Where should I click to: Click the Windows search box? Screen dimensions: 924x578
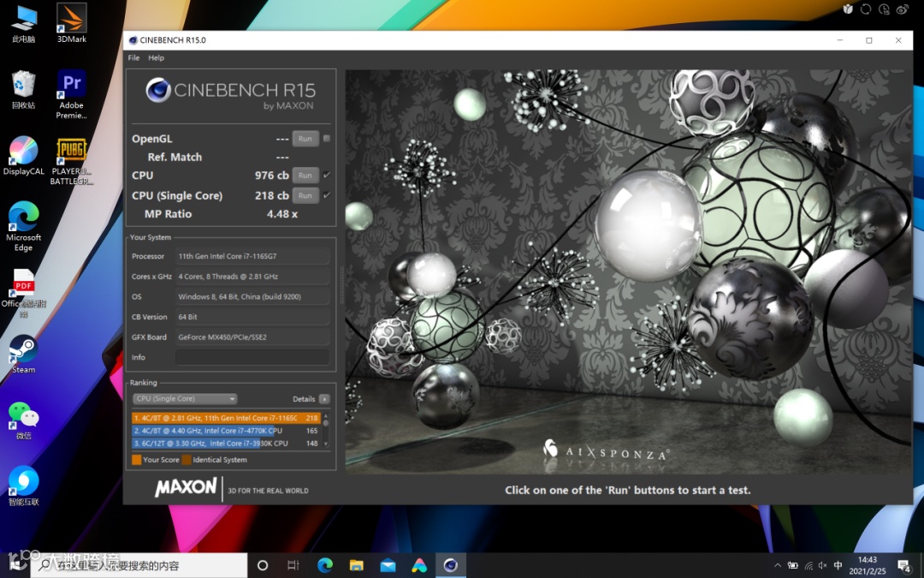click(139, 566)
